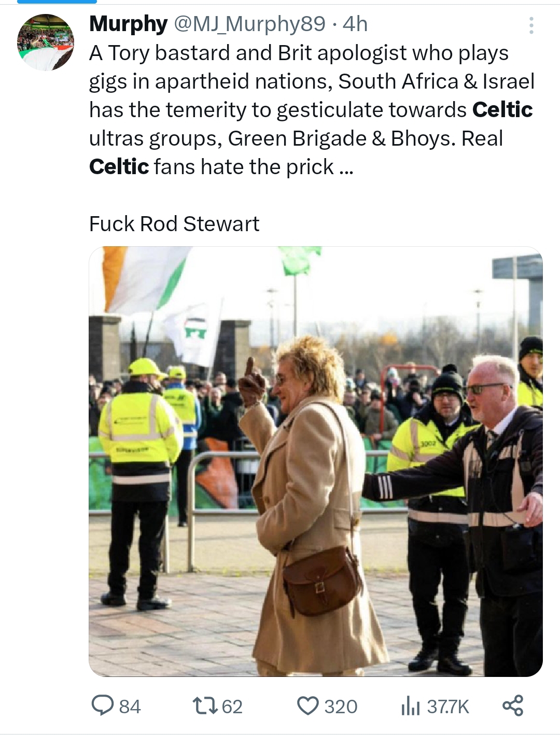Screen dimensions: 560x735
Task: Click the 84 replies count
Action: (130, 706)
